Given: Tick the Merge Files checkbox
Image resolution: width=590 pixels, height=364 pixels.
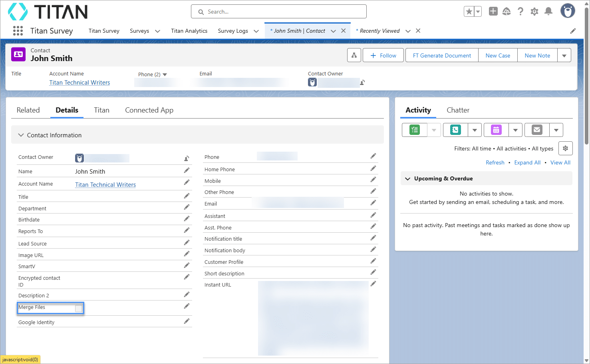Looking at the screenshot, I should click(x=79, y=308).
